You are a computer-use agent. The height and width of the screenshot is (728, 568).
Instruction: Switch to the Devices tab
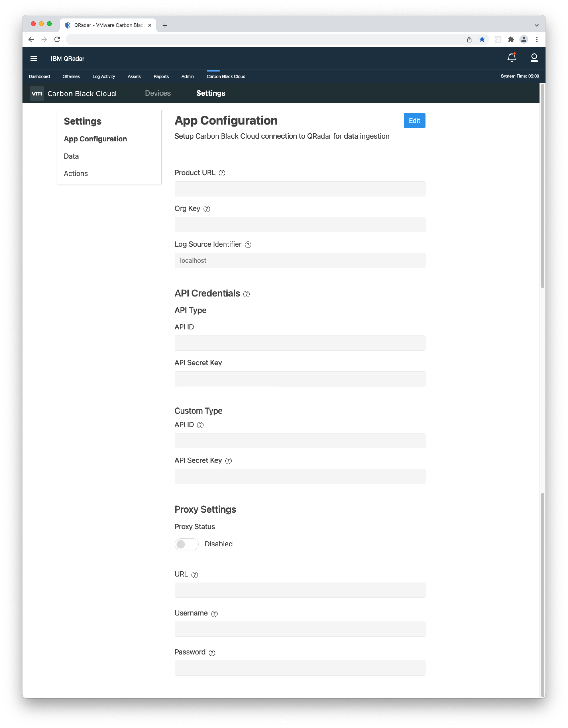158,93
